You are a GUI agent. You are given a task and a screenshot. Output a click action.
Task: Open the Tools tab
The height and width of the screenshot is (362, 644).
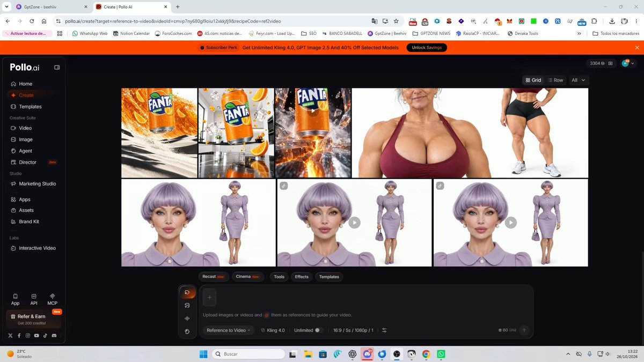point(279,277)
